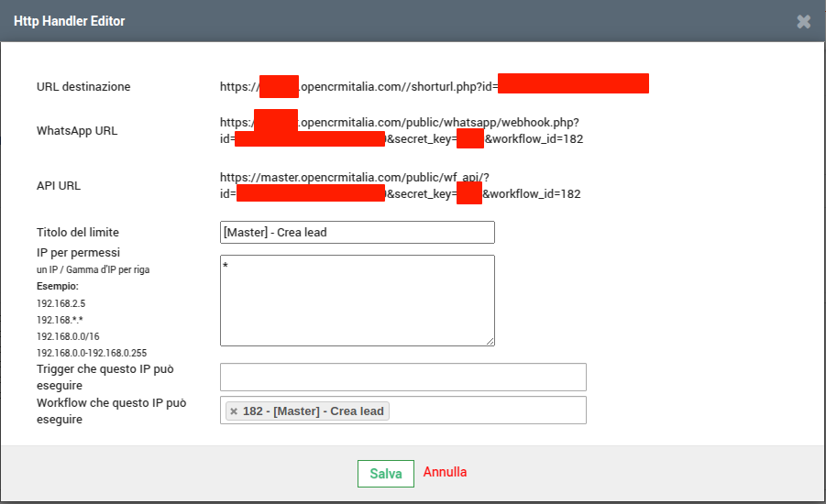The width and height of the screenshot is (826, 504).
Task: Click the resize grip of IP textarea
Action: 490,341
